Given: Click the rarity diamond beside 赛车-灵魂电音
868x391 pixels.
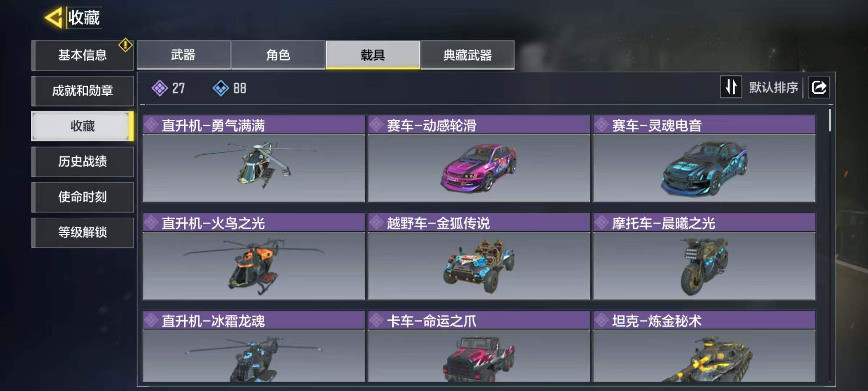Looking at the screenshot, I should [602, 125].
